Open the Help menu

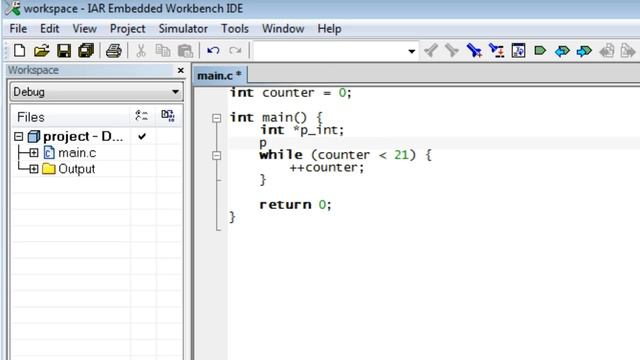329,29
